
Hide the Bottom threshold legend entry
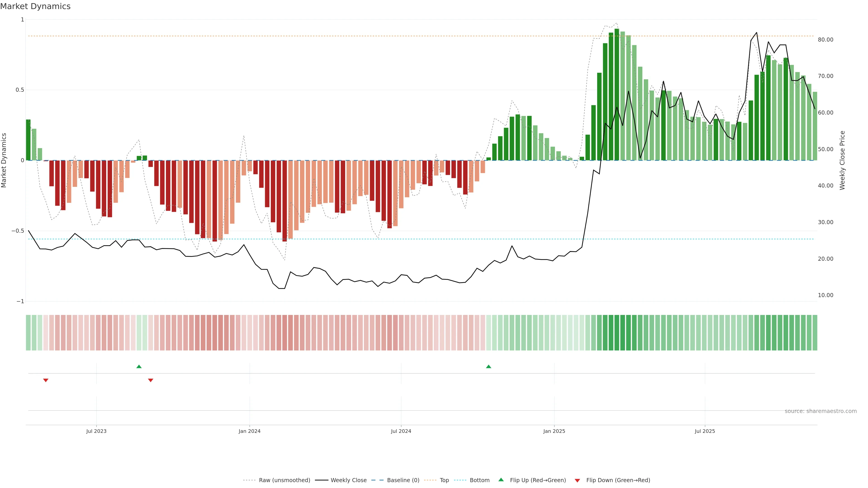click(479, 480)
